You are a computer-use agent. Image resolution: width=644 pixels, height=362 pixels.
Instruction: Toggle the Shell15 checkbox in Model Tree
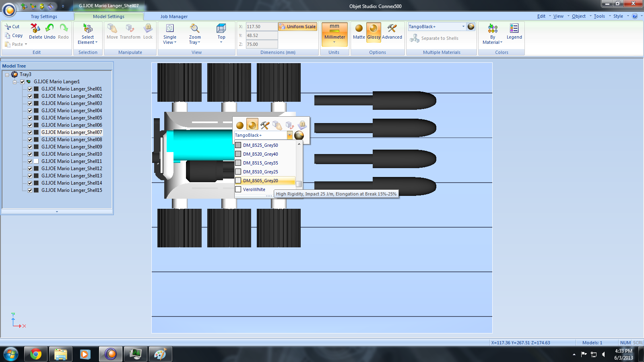pyautogui.click(x=30, y=190)
